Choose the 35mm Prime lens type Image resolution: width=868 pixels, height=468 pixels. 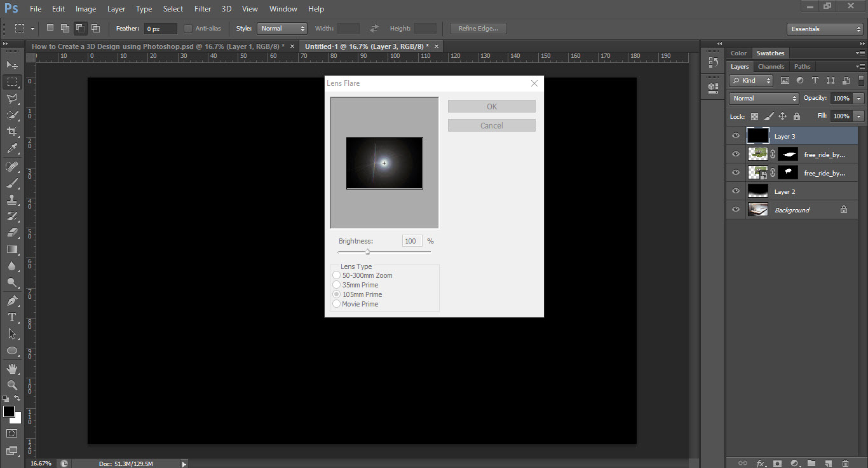[x=357, y=285]
